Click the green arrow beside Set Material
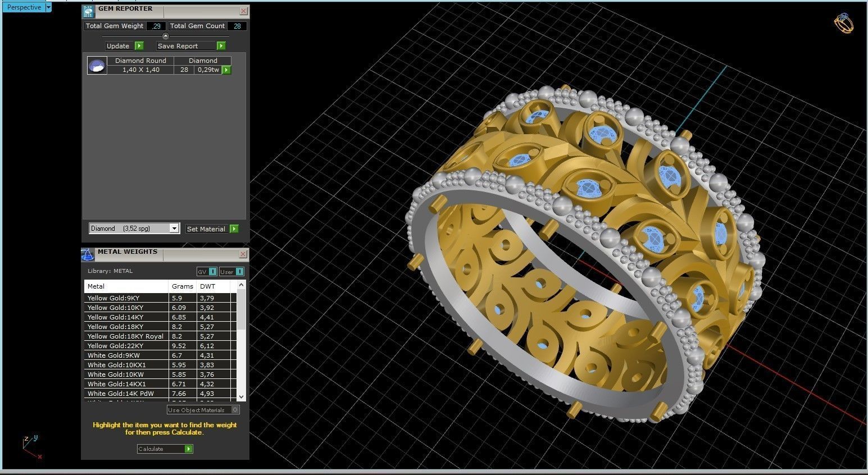The width and height of the screenshot is (868, 475). click(234, 229)
